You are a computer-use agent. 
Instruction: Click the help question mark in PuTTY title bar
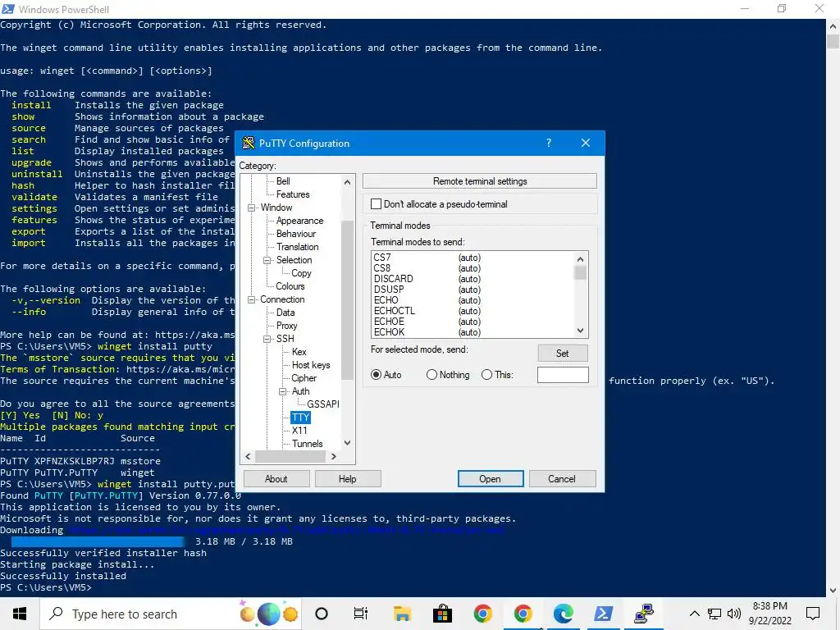(549, 143)
